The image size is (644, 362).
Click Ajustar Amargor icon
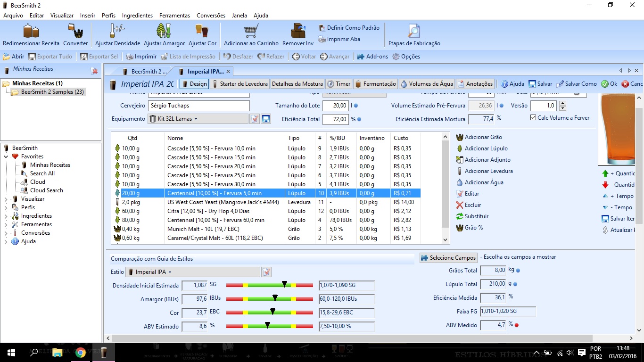164,31
